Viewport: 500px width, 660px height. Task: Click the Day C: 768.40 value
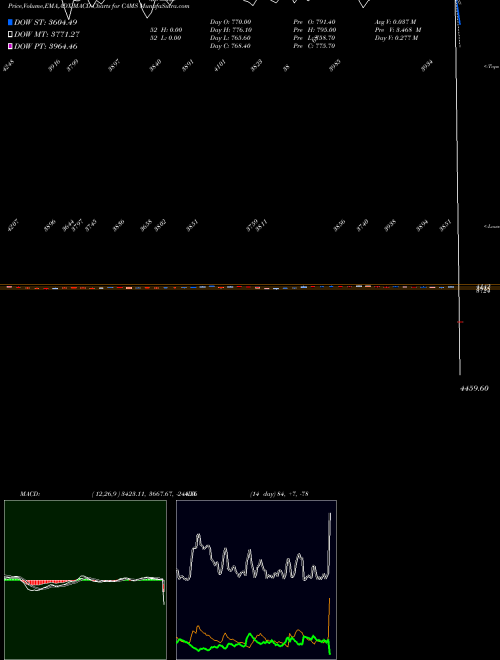tap(230, 46)
